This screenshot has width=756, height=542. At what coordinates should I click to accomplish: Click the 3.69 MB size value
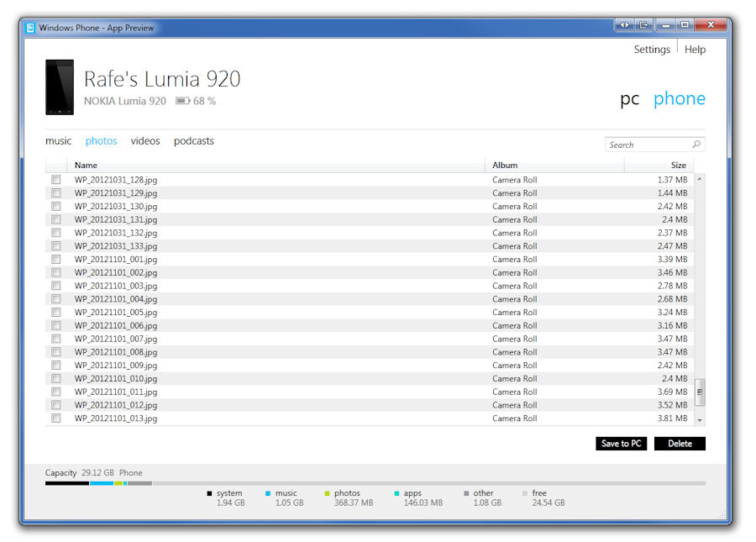point(673,392)
